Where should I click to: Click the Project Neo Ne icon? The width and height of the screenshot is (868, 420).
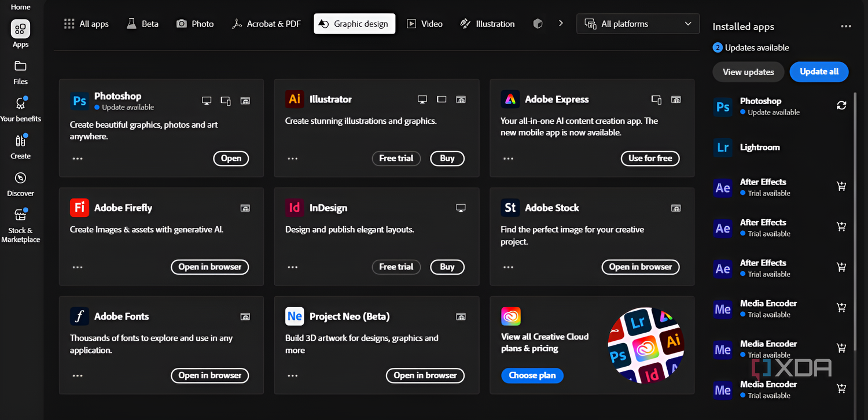pyautogui.click(x=295, y=316)
